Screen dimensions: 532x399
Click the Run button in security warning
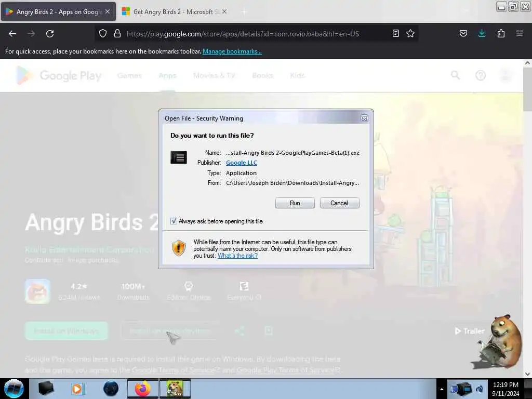click(295, 203)
